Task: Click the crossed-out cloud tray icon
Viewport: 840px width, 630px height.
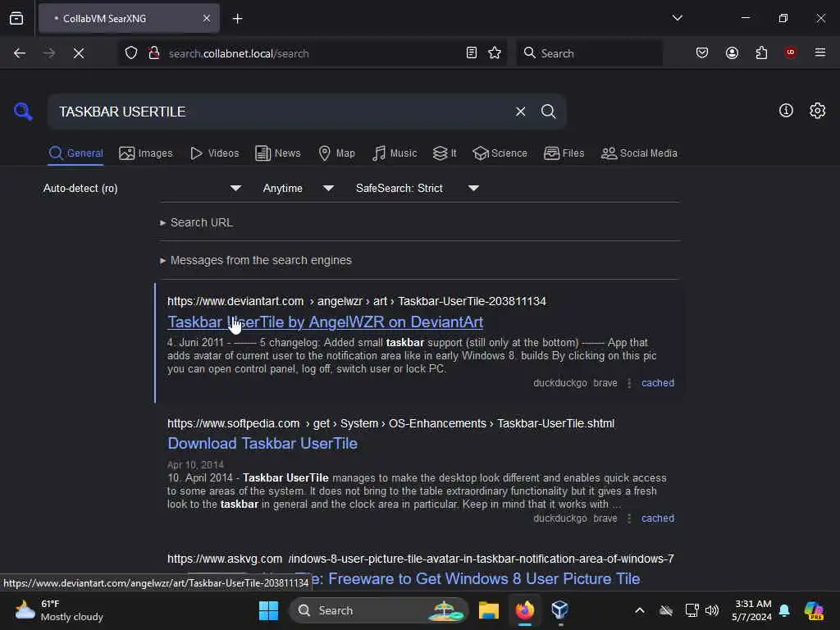Action: coord(666,610)
